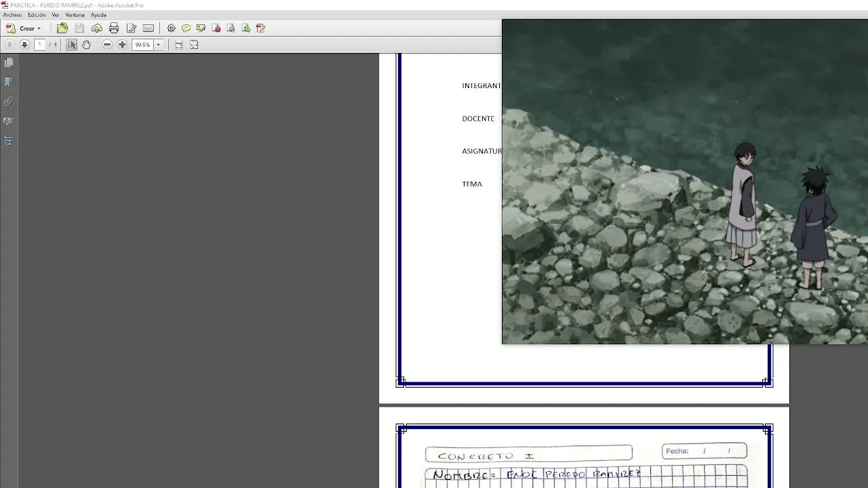Click the delete page icon
Viewport: 868px width, 488px height.
(x=216, y=28)
